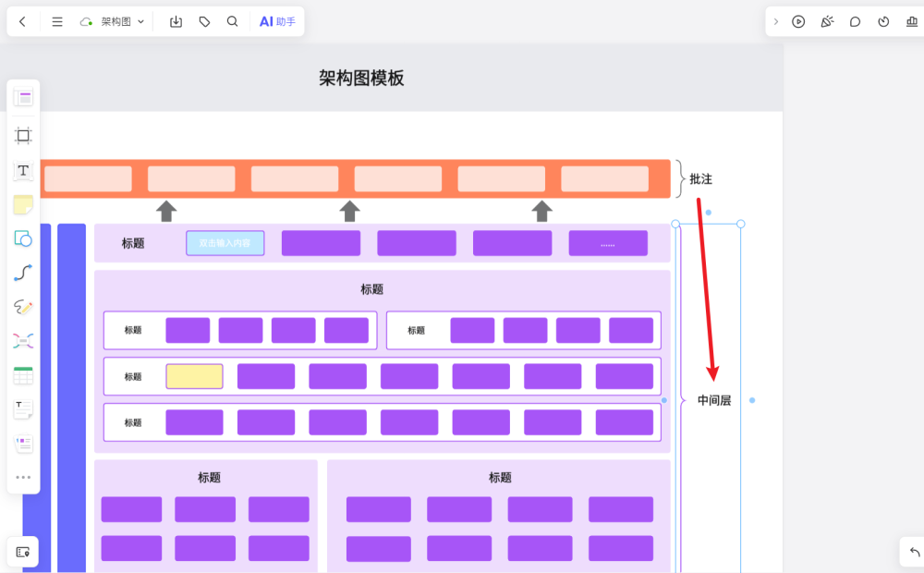Go back using the left arrow button
Image resolution: width=924 pixels, height=573 pixels.
[x=22, y=20]
